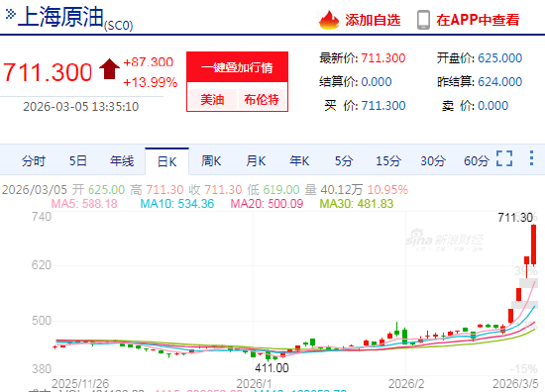545x392 pixels.
Task: Click 卖价 value 0.000
Action: (x=492, y=106)
